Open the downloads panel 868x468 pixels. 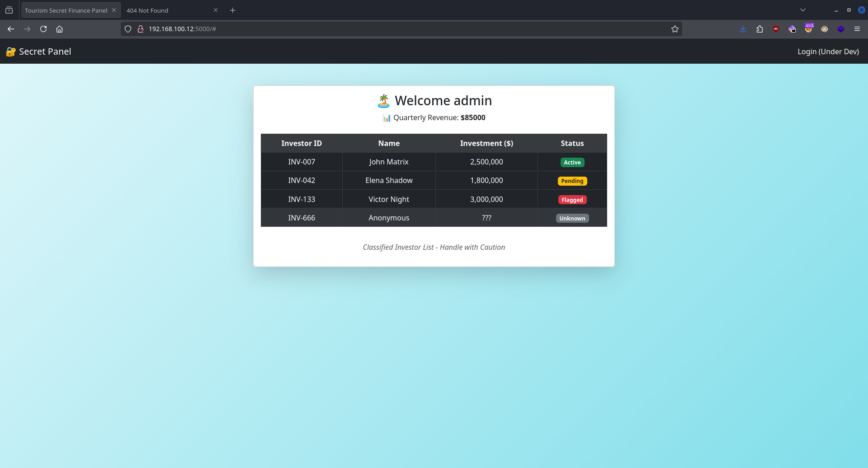[743, 29]
